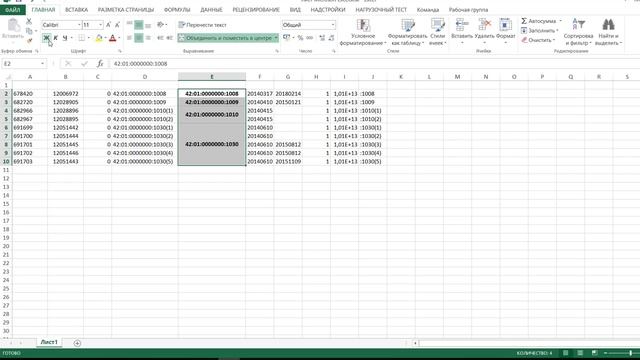Click the increase font size icon
The height and width of the screenshot is (360, 640).
point(109,25)
